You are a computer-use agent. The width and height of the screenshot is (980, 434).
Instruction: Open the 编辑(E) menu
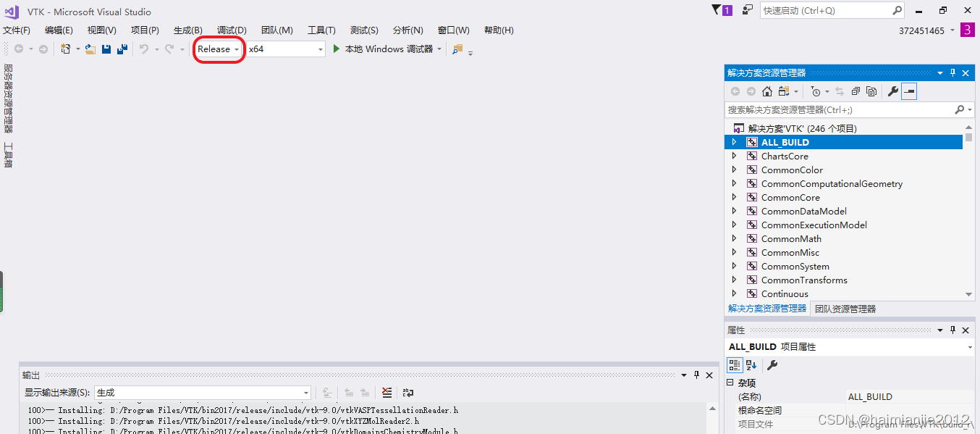coord(59,30)
